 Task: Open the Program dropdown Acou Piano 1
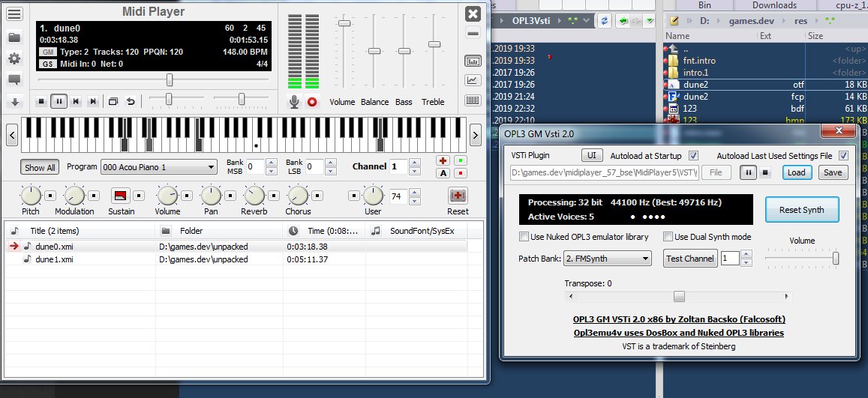(x=159, y=167)
